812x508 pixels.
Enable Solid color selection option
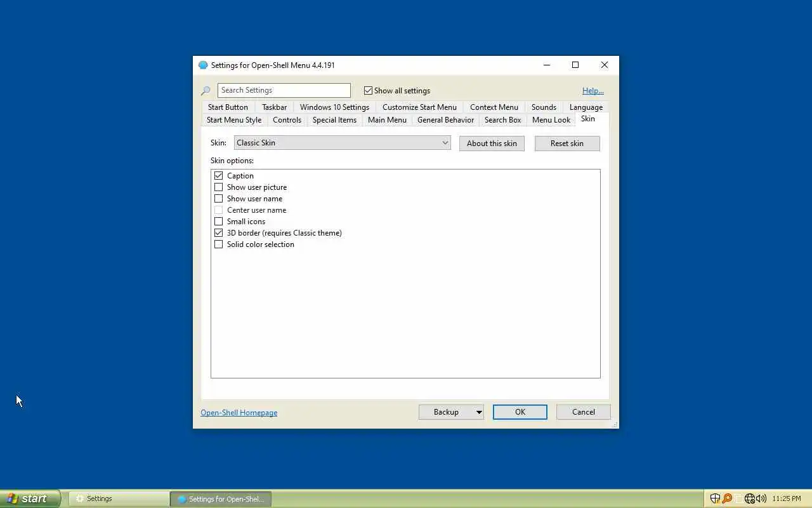219,244
